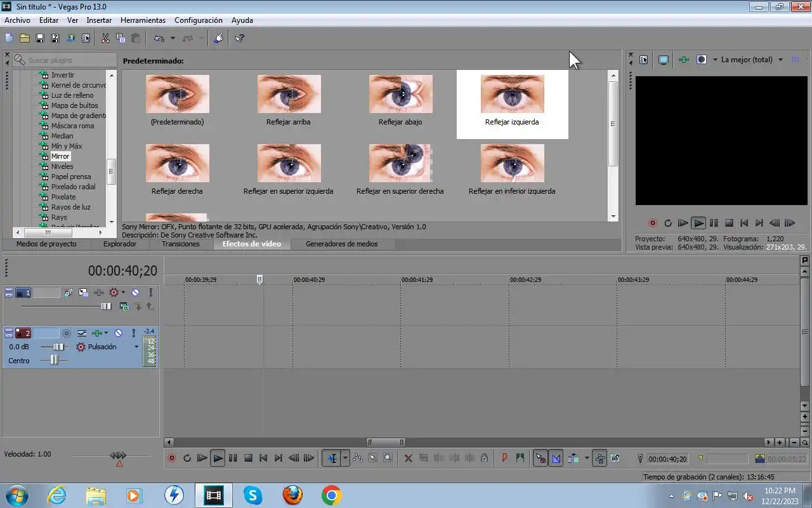Open the Archivo menu
812x508 pixels.
18,20
